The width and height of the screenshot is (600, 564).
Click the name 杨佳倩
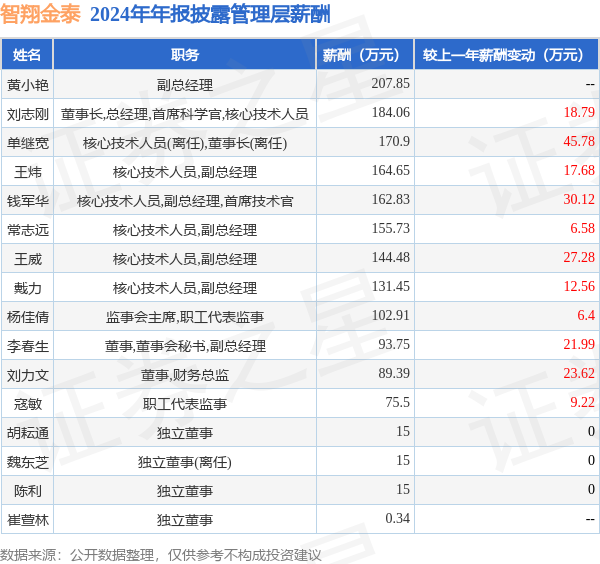pos(28,317)
